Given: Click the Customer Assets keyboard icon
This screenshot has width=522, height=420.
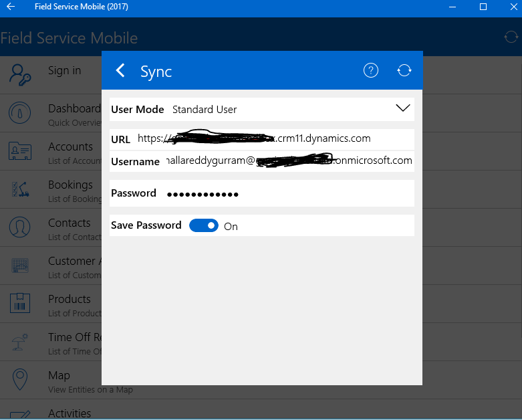Looking at the screenshot, I should point(20,266).
